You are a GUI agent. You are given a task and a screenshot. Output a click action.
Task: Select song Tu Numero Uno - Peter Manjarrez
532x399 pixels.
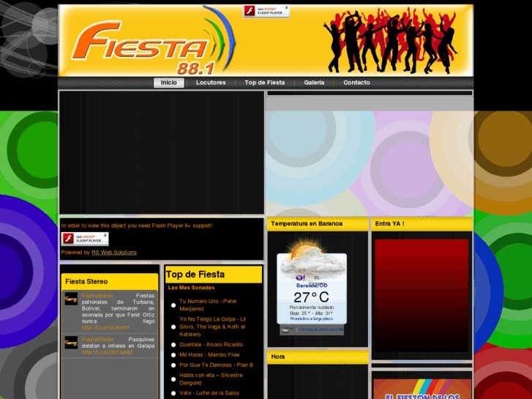(208, 305)
